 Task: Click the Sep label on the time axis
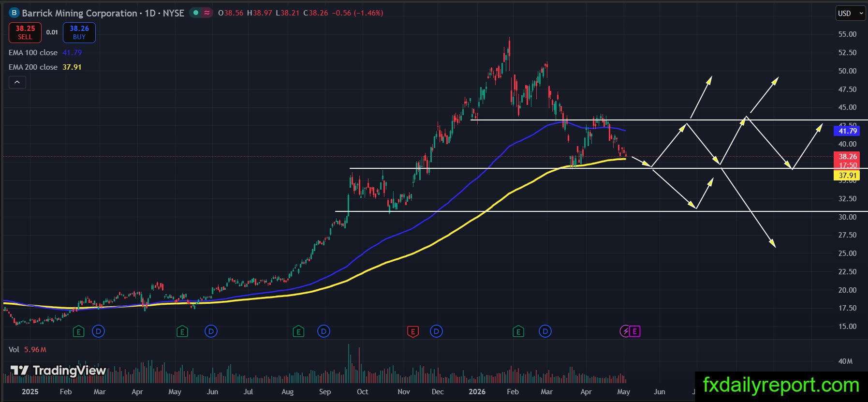pyautogui.click(x=325, y=392)
